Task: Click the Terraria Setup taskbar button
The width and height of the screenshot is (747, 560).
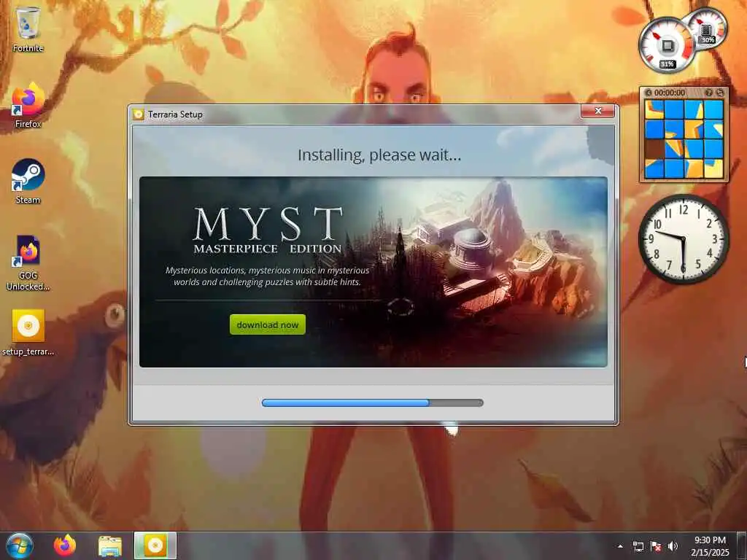Action: point(155,545)
